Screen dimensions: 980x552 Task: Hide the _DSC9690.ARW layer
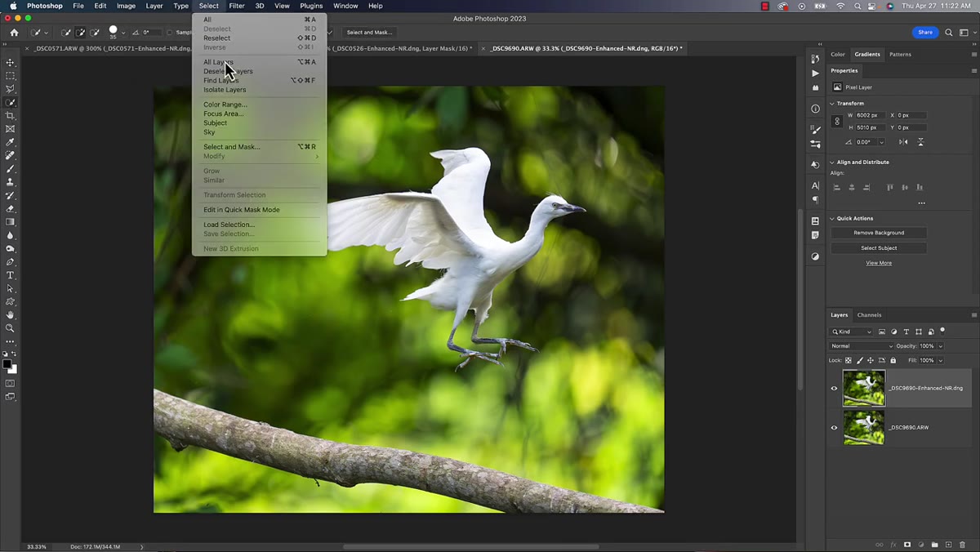pos(834,428)
